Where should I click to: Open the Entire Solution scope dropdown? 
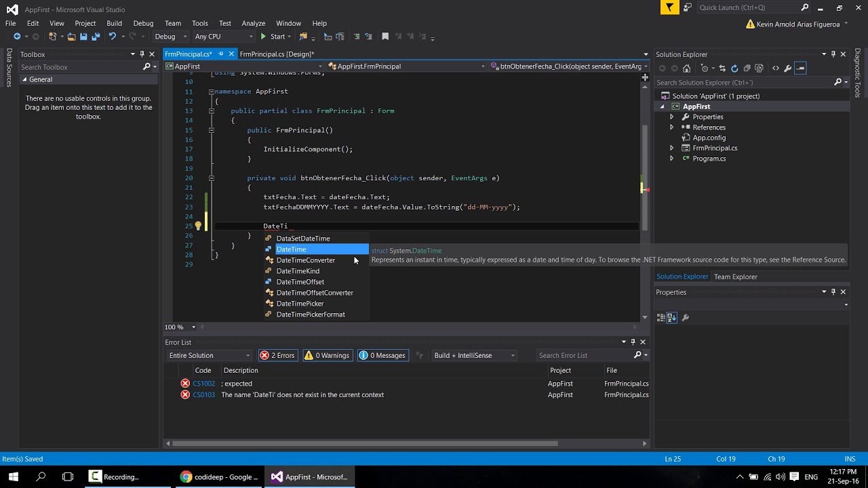point(210,355)
